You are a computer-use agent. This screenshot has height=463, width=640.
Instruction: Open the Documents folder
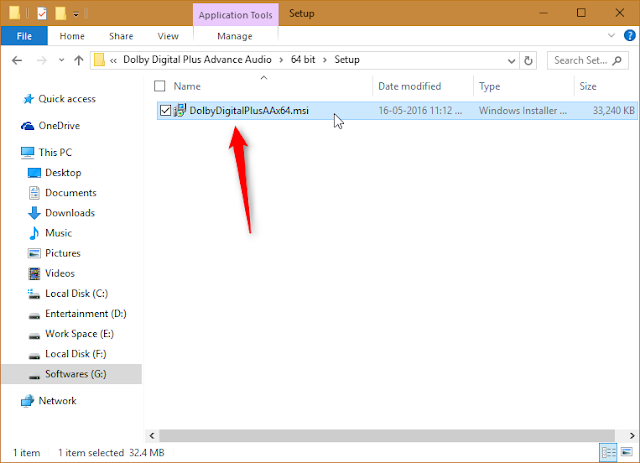click(71, 193)
